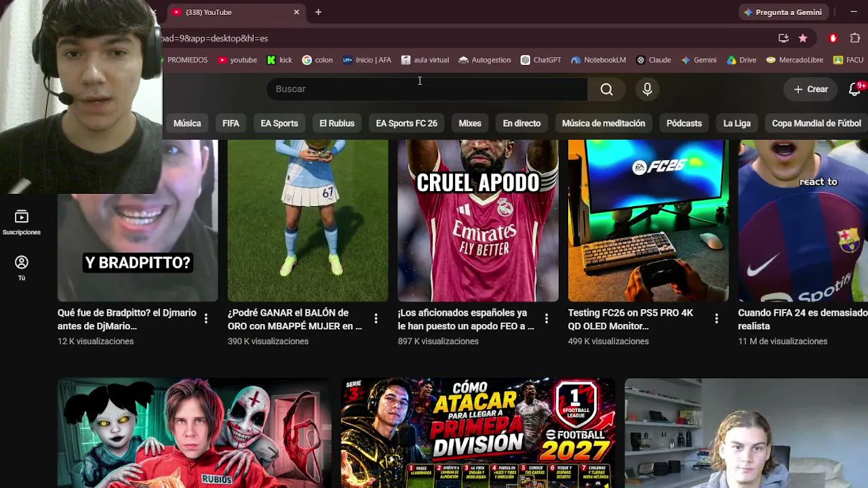Filter by the FIFA chip
Viewport: 868px width, 488px height.
[x=231, y=123]
